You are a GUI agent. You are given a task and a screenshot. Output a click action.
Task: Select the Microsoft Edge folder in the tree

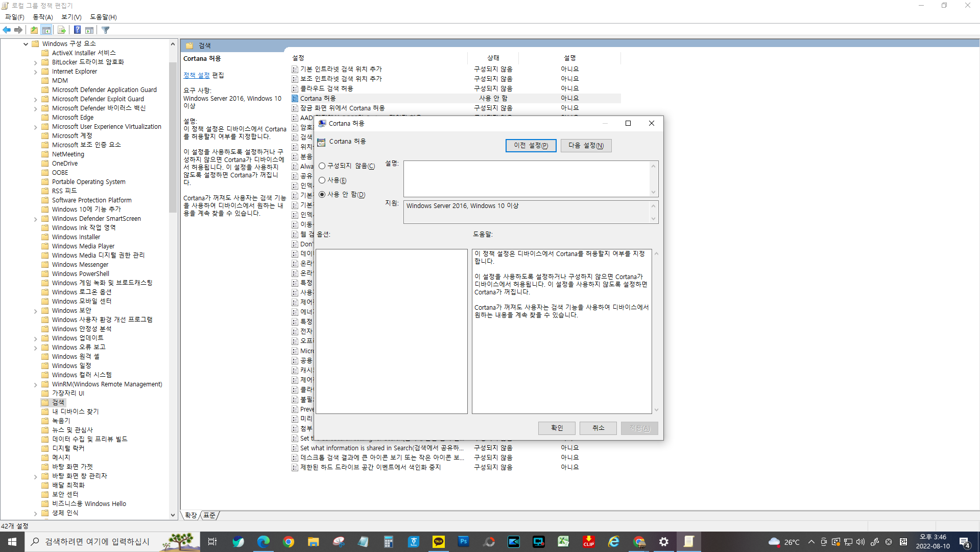(73, 118)
